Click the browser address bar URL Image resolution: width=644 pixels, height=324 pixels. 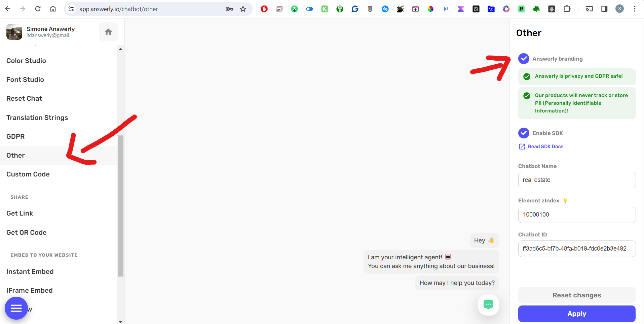tap(118, 9)
